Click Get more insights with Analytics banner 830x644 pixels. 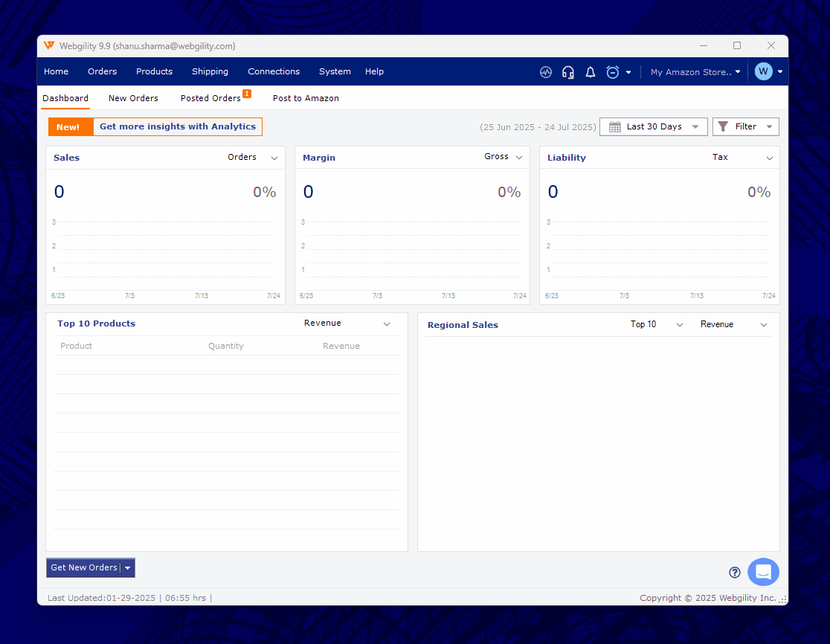(x=177, y=127)
